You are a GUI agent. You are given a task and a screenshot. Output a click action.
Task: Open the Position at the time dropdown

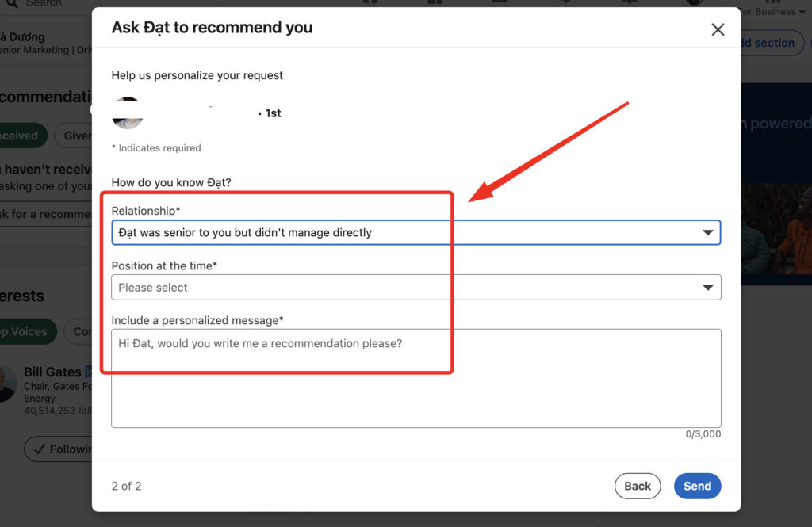click(x=416, y=288)
